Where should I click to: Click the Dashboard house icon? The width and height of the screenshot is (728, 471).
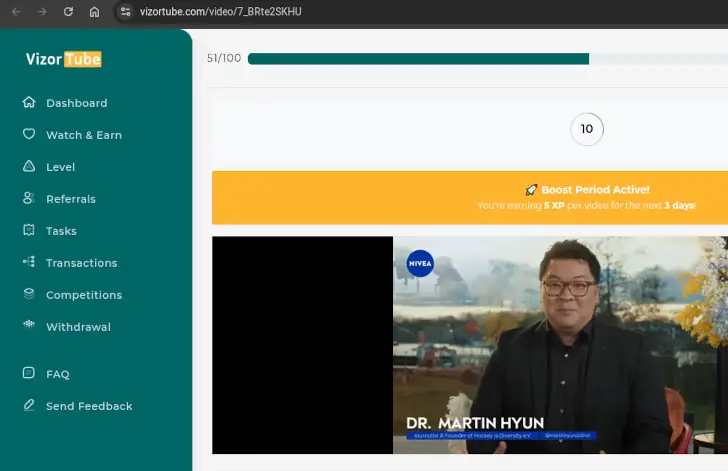(x=29, y=102)
